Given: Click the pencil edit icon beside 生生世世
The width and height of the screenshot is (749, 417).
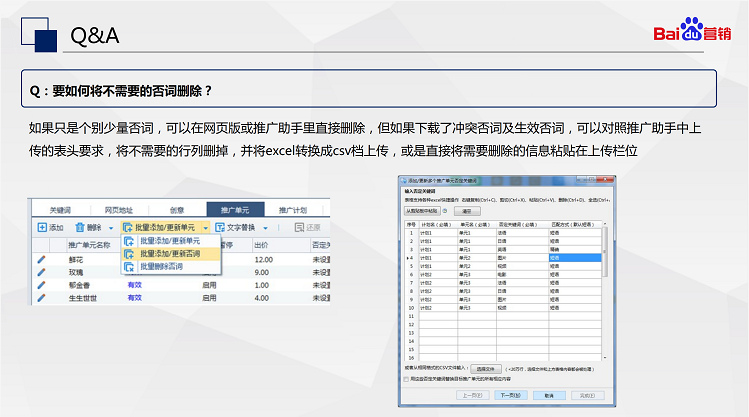Looking at the screenshot, I should (42, 298).
